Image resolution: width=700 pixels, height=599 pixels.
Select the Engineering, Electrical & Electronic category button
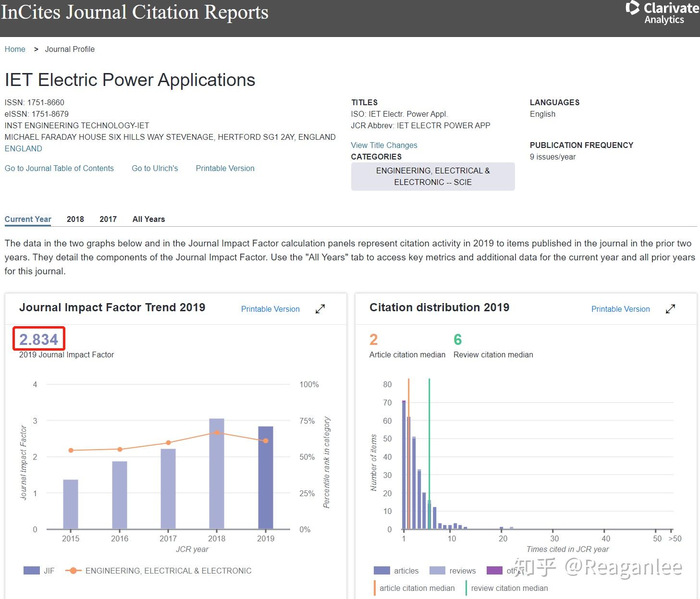433,176
